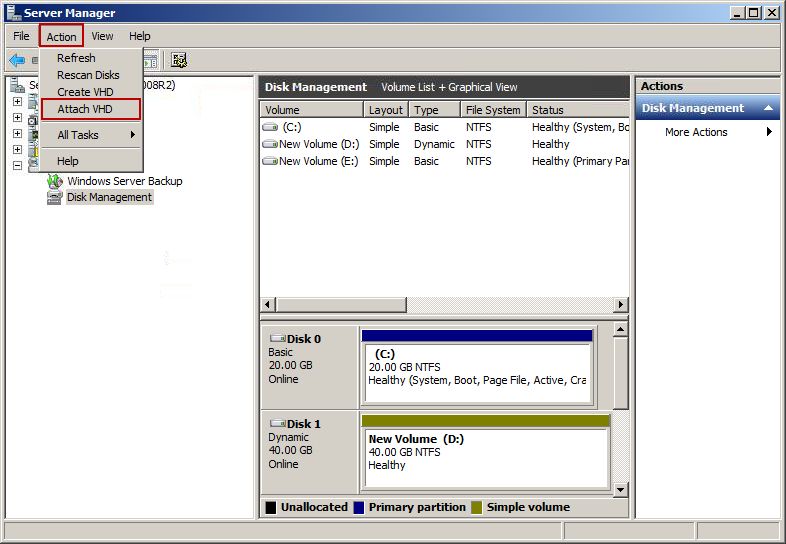Collapse the Disk Management actions section arrow

click(768, 108)
